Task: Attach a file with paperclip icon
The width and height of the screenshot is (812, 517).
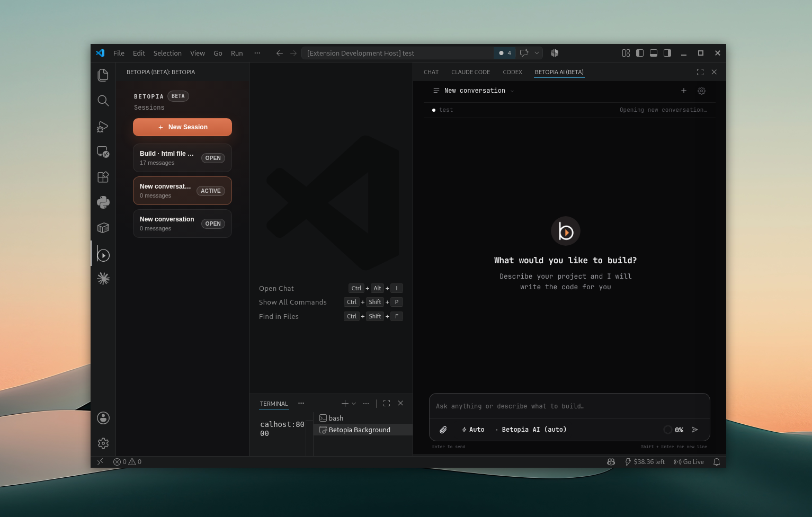Action: point(443,430)
